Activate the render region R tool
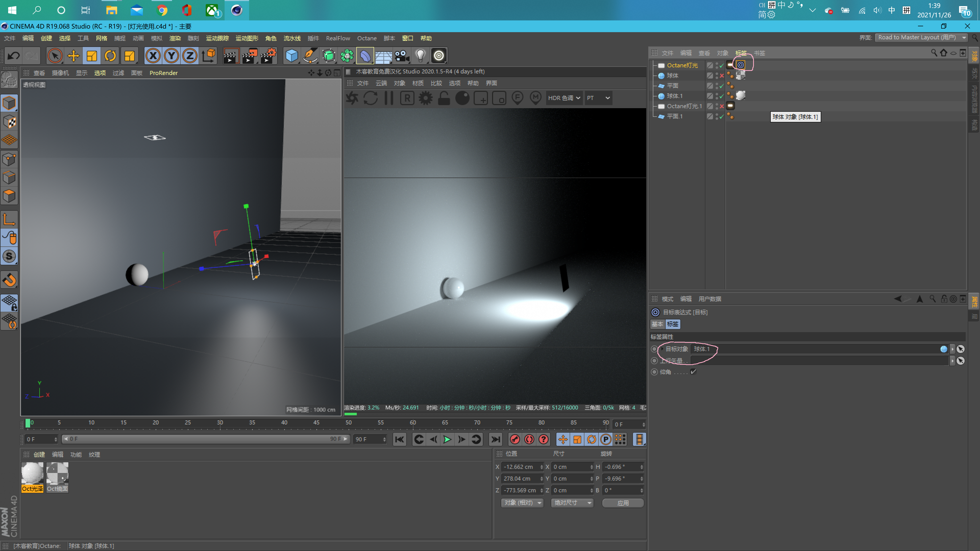The image size is (980, 551). tap(407, 98)
